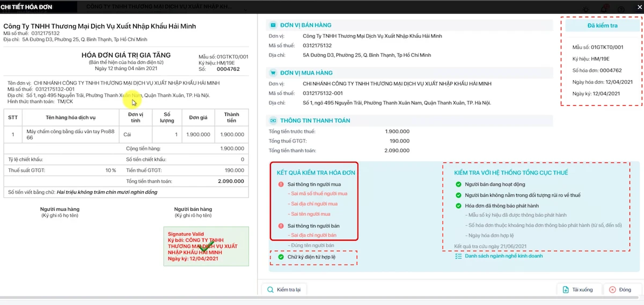Click the red warning icon beside 'Sai thông tin người bán'

[281, 226]
